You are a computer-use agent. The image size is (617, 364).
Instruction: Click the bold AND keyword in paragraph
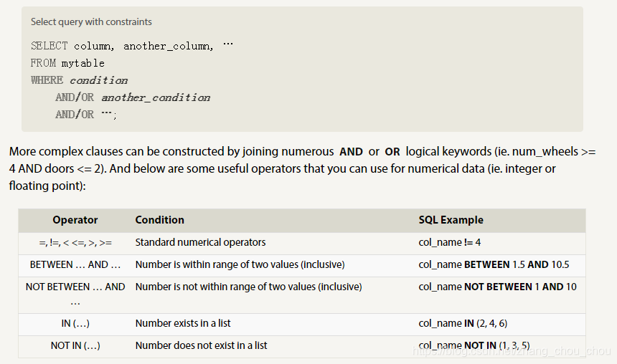click(351, 152)
